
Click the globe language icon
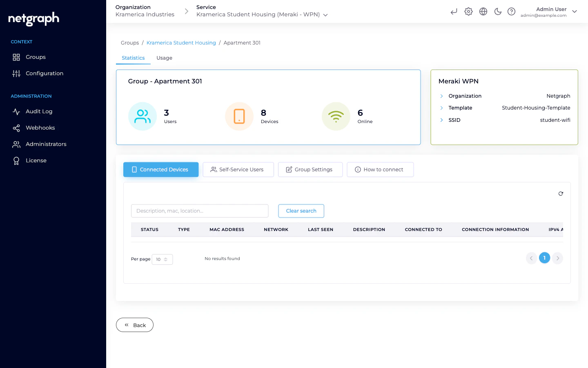[x=483, y=11]
